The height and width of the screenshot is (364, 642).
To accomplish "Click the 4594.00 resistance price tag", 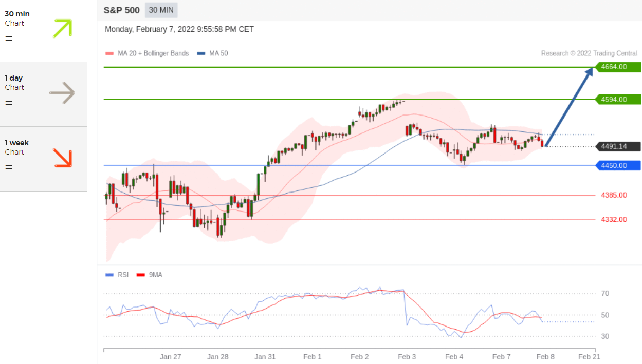I will point(617,99).
